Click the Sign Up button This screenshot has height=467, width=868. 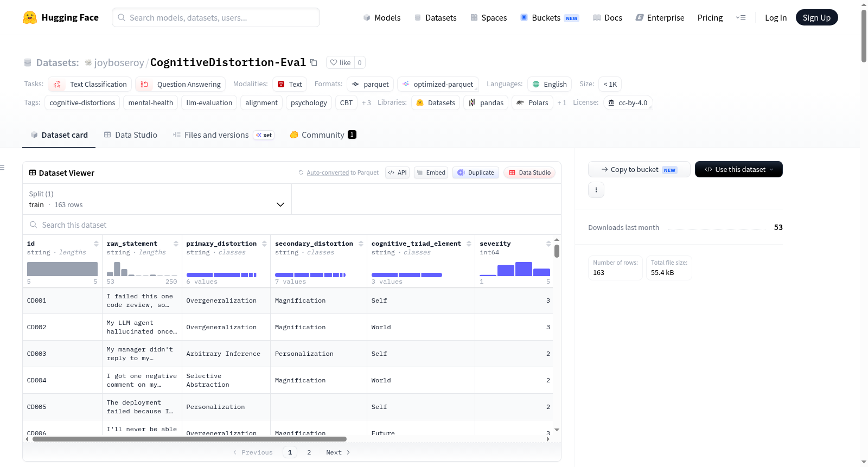click(x=816, y=17)
